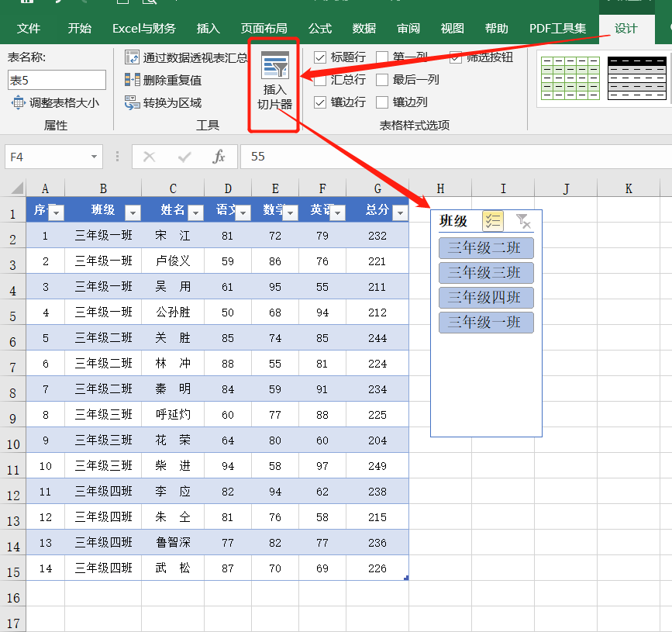
Task: Uncheck the 标题行 checkbox
Action: point(320,57)
